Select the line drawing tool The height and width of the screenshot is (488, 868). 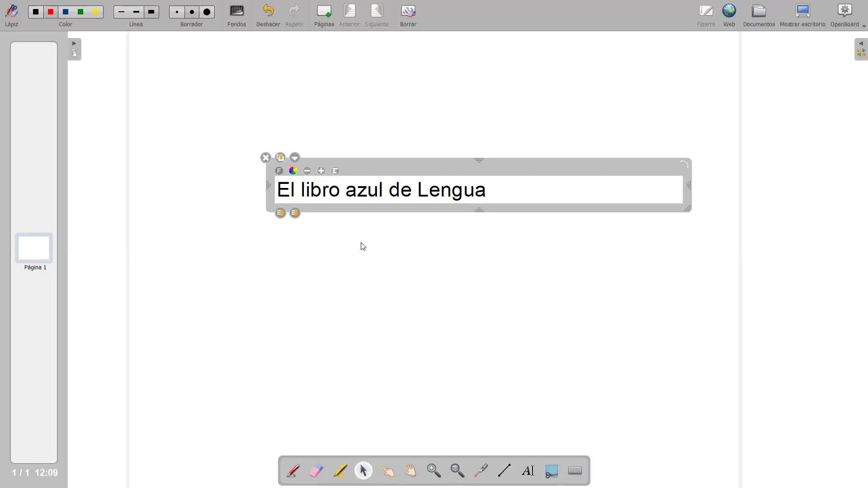tap(505, 471)
